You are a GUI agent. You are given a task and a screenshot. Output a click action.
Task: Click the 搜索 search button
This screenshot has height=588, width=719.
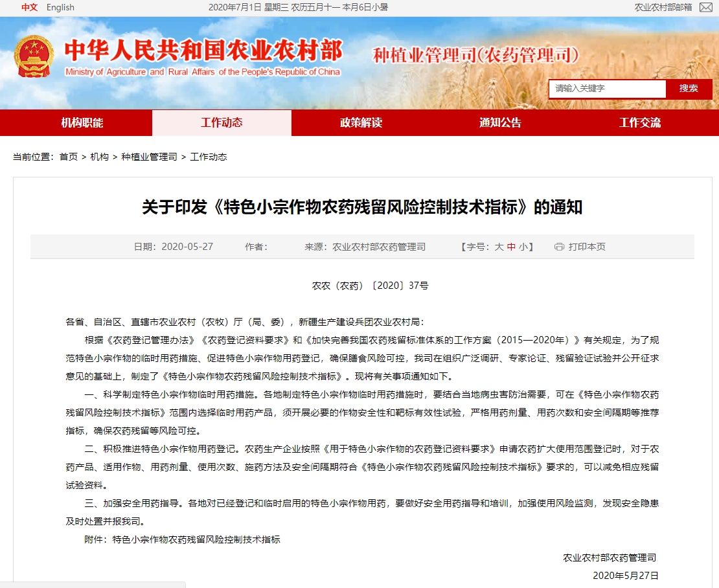(689, 89)
